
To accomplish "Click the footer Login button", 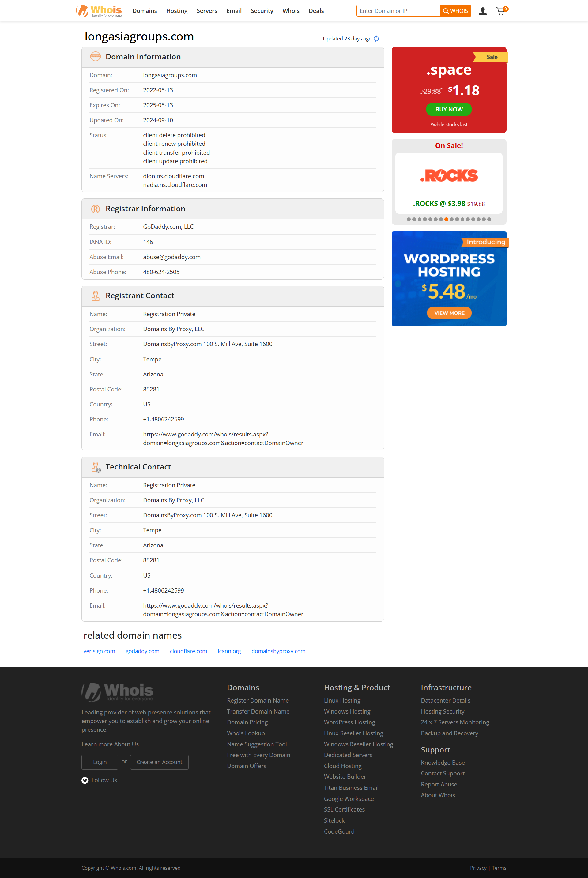I will 100,762.
